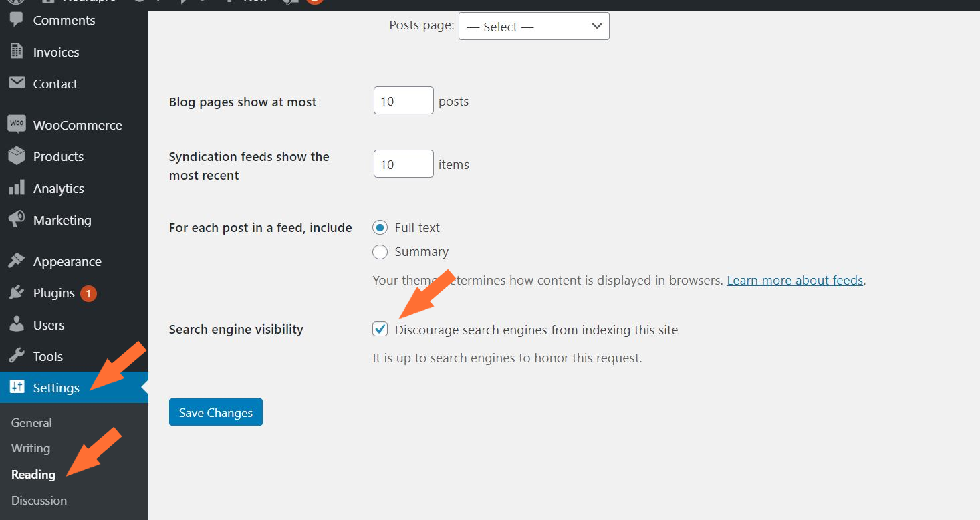Open the Discussion settings

(x=39, y=500)
